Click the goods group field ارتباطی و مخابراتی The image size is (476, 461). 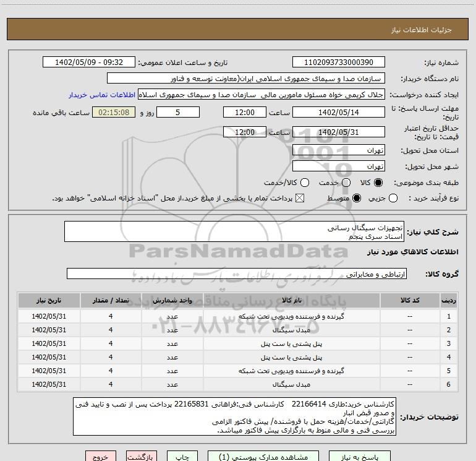pyautogui.click(x=237, y=274)
